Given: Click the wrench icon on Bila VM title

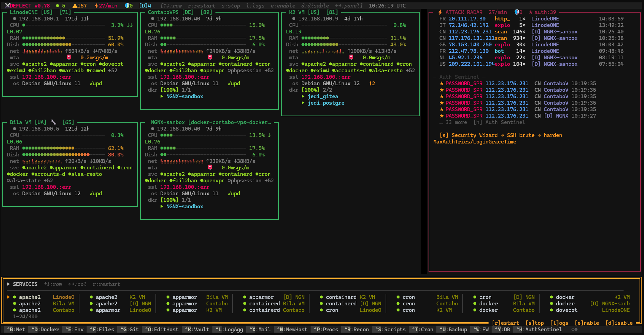Looking at the screenshot, I should coord(53,122).
